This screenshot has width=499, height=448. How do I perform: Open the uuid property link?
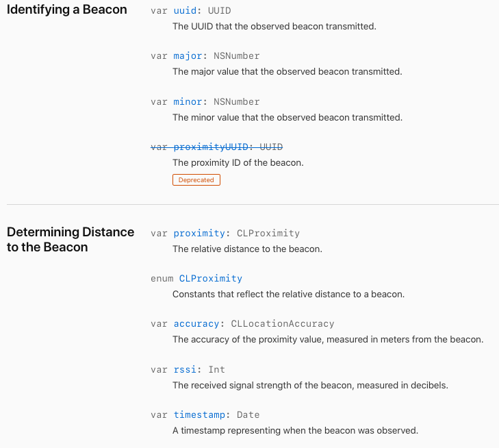[185, 11]
